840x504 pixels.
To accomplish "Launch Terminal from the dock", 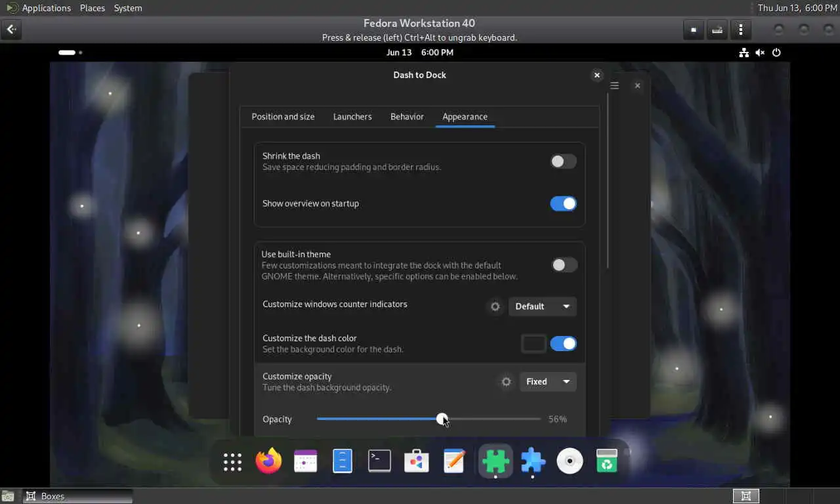I will (379, 461).
